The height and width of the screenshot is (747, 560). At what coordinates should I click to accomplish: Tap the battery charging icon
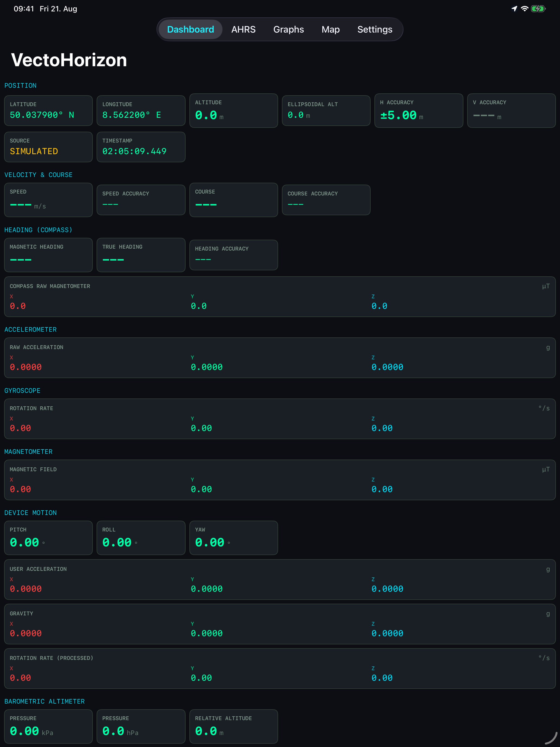click(x=538, y=9)
